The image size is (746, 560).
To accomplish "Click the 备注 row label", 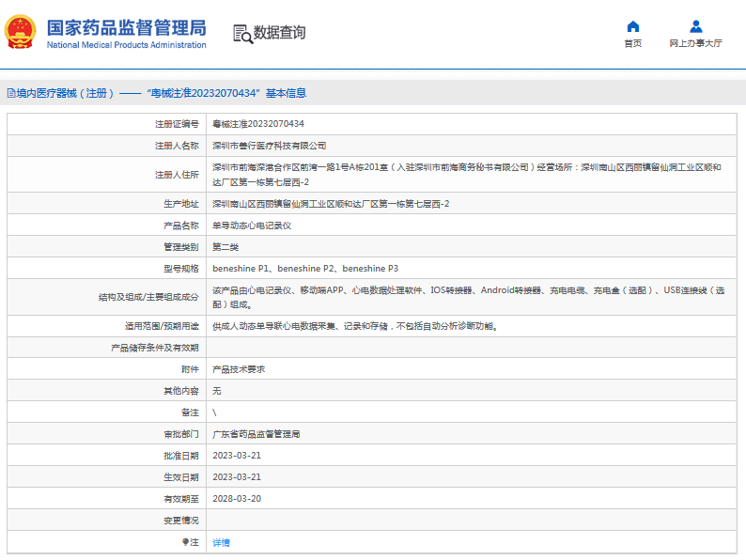I will coord(190,412).
